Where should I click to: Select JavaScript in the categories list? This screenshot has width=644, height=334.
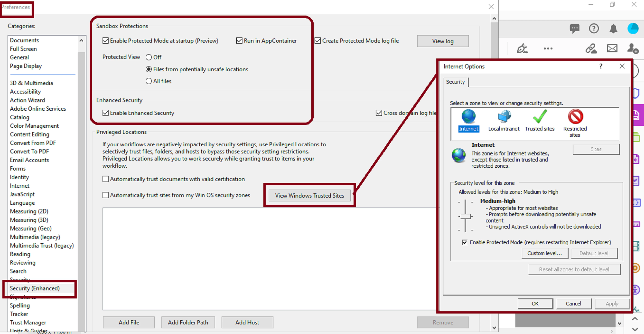(x=22, y=194)
